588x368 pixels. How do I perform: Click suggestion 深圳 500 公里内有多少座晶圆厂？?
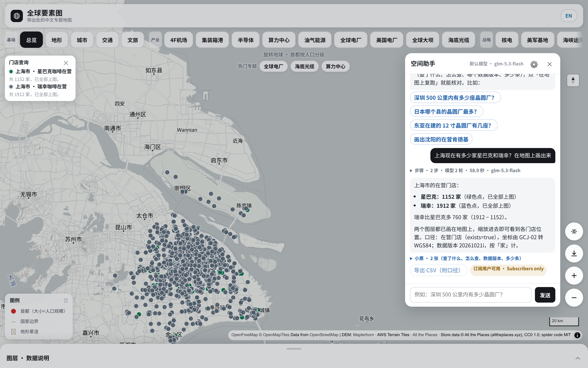[x=455, y=98]
